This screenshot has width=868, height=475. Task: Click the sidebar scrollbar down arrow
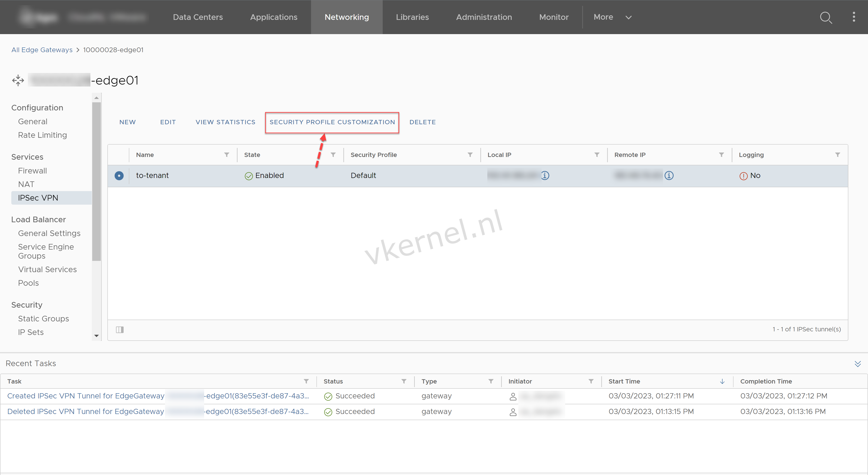96,336
